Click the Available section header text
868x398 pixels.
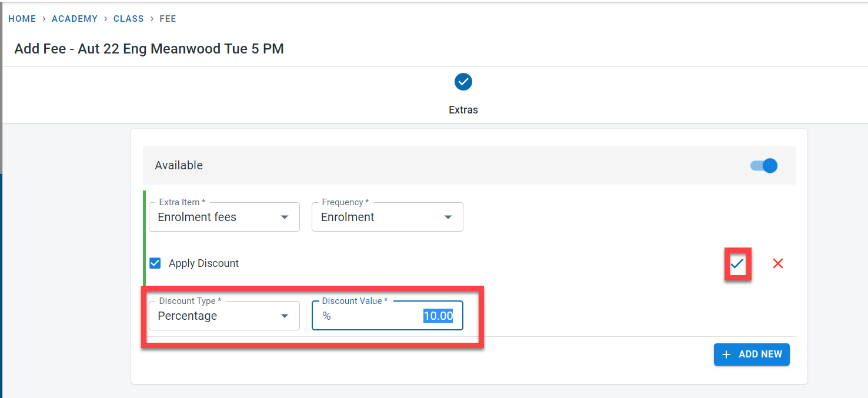(179, 166)
